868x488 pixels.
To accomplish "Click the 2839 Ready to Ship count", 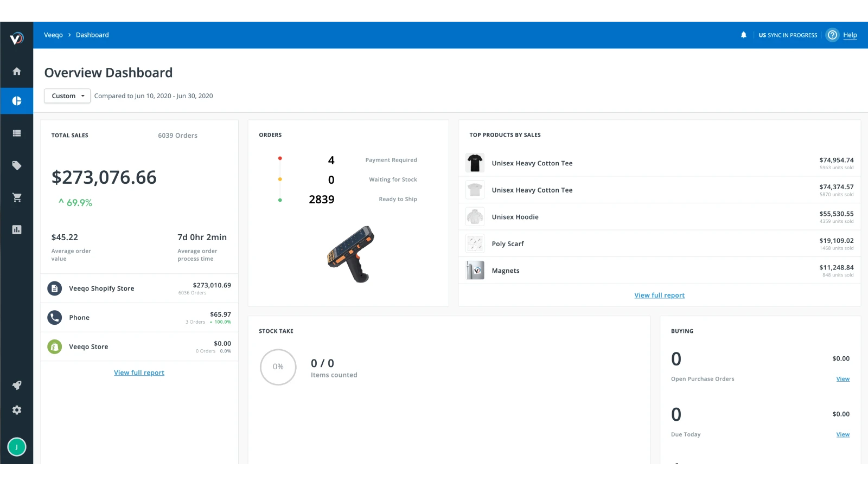I will coord(322,200).
